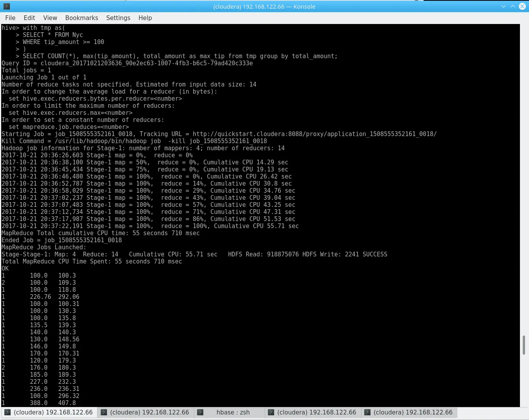Open the Edit menu
The image size is (529, 420).
[29, 18]
